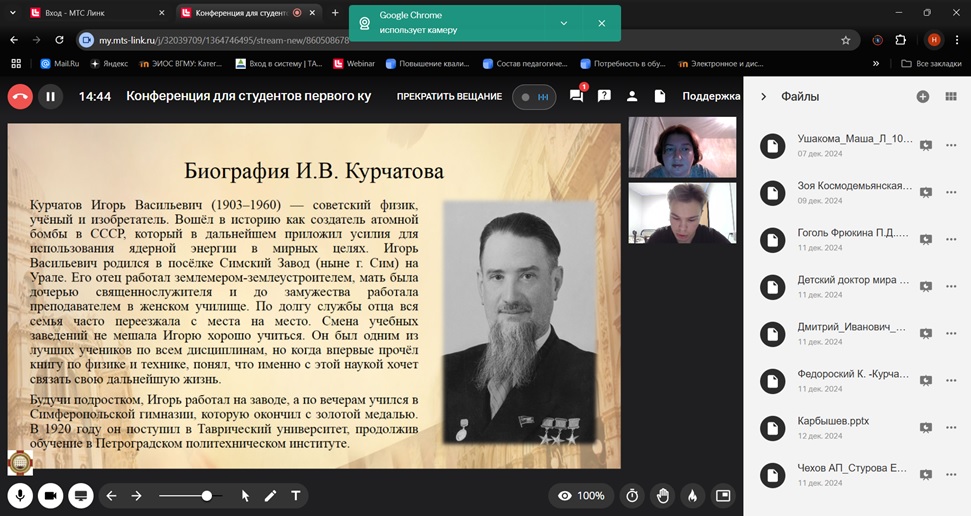Raise hand icon
The height and width of the screenshot is (516, 971).
point(663,496)
